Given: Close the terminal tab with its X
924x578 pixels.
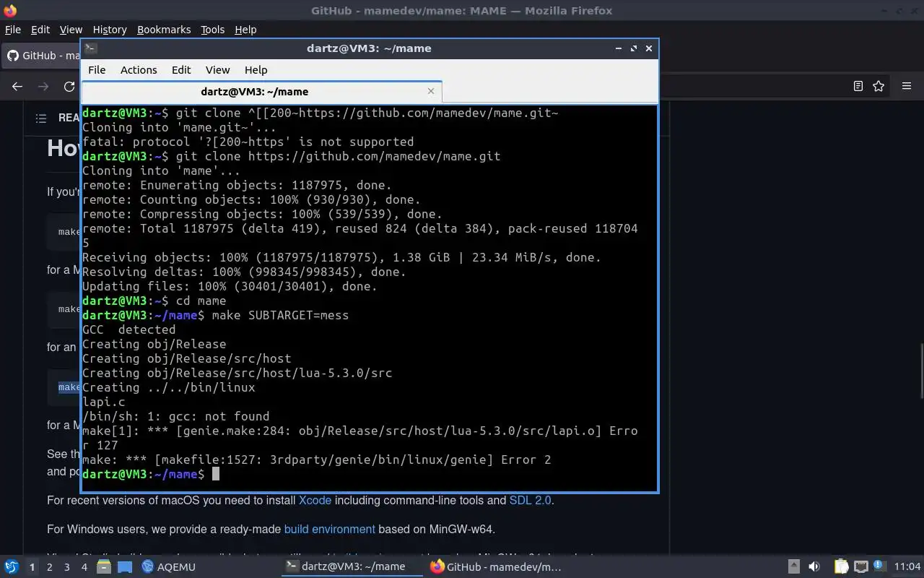Looking at the screenshot, I should [431, 91].
